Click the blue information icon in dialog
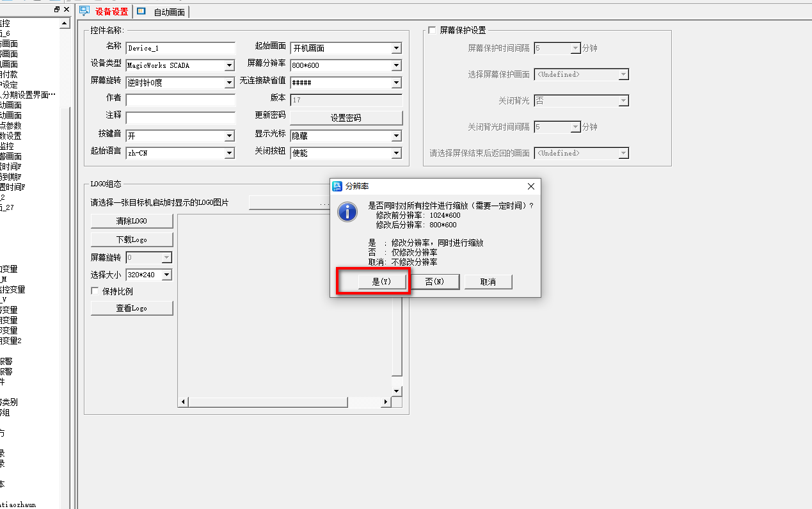The image size is (812, 509). 347,212
